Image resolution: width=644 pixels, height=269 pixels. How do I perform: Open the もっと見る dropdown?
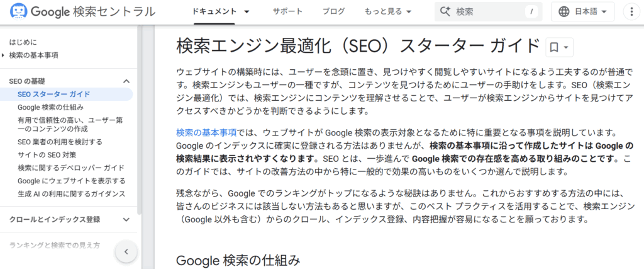tap(387, 11)
